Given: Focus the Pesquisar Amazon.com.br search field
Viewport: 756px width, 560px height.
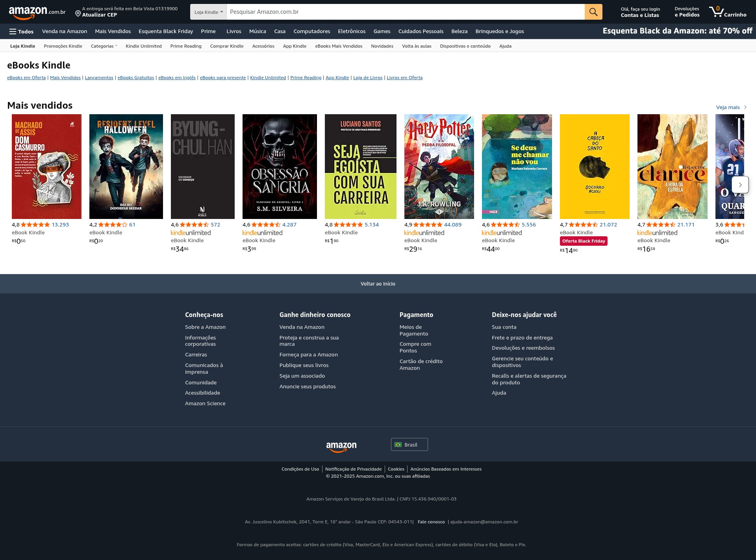Looking at the screenshot, I should click(406, 12).
